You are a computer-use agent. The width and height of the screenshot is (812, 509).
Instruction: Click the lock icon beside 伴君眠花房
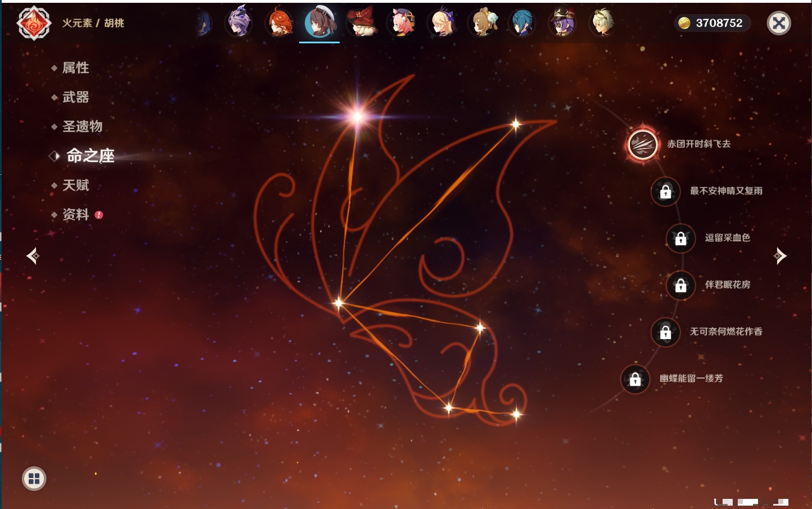tap(680, 285)
